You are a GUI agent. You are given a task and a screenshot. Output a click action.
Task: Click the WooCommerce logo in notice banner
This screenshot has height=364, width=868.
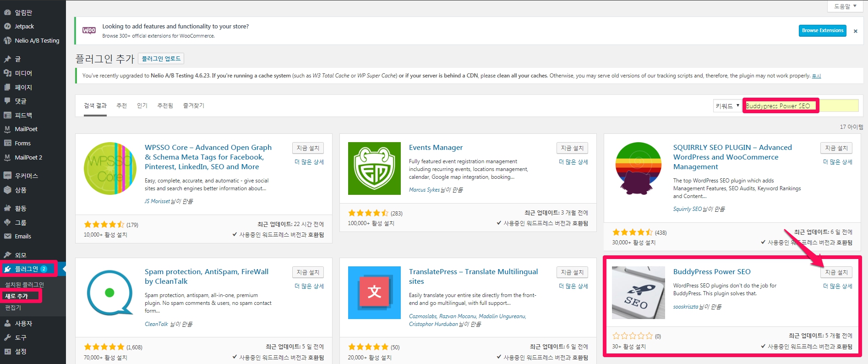pyautogui.click(x=89, y=30)
